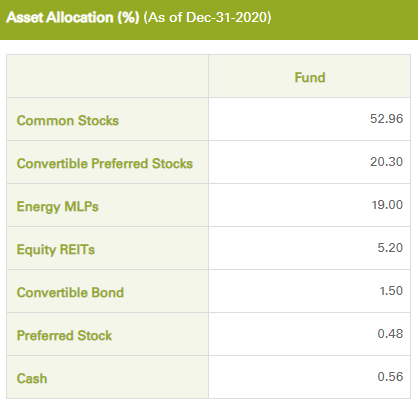
Task: Click the 52.96 value for Common Stocks
Action: point(386,119)
